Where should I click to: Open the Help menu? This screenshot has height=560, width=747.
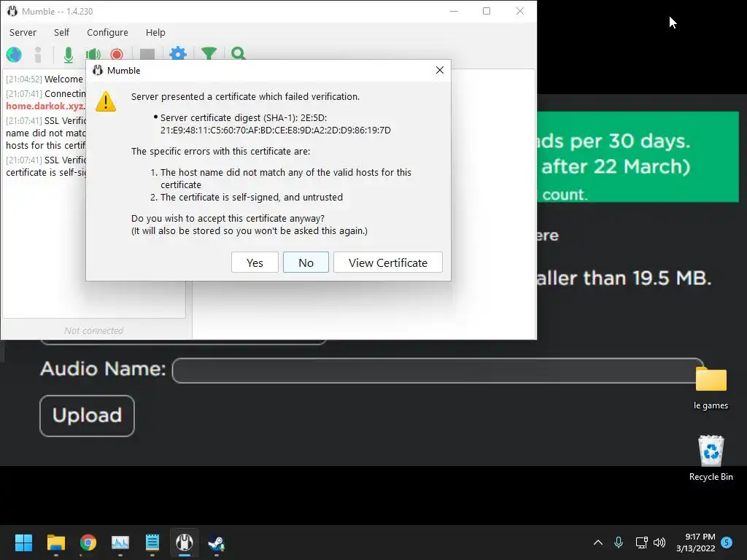click(155, 32)
